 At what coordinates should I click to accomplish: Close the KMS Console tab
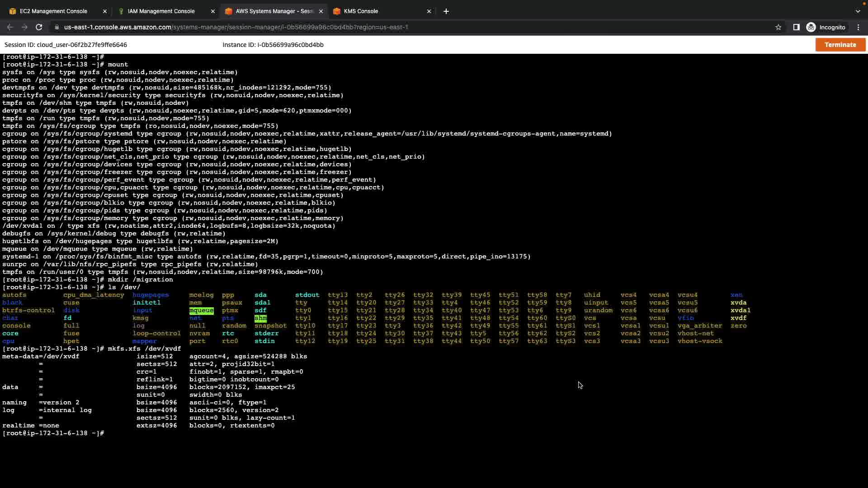click(429, 11)
